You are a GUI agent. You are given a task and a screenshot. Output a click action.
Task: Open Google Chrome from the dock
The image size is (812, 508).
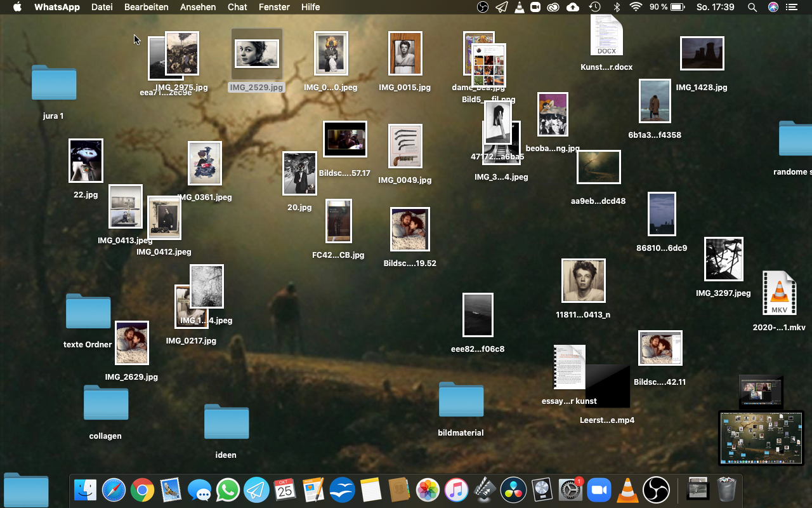[143, 490]
